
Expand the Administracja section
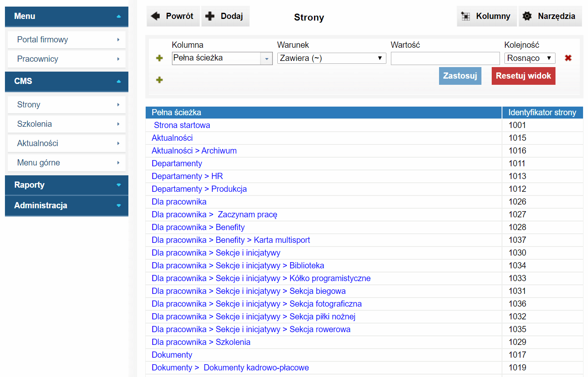[66, 205]
